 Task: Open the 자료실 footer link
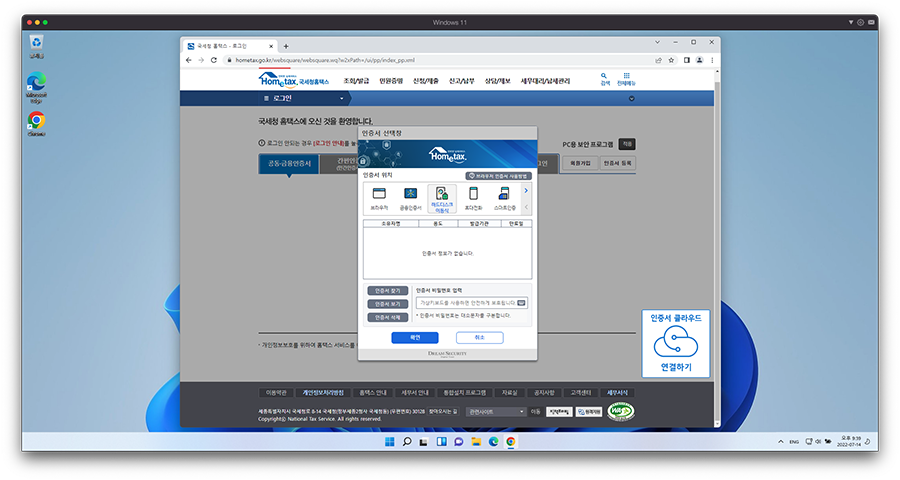click(509, 393)
